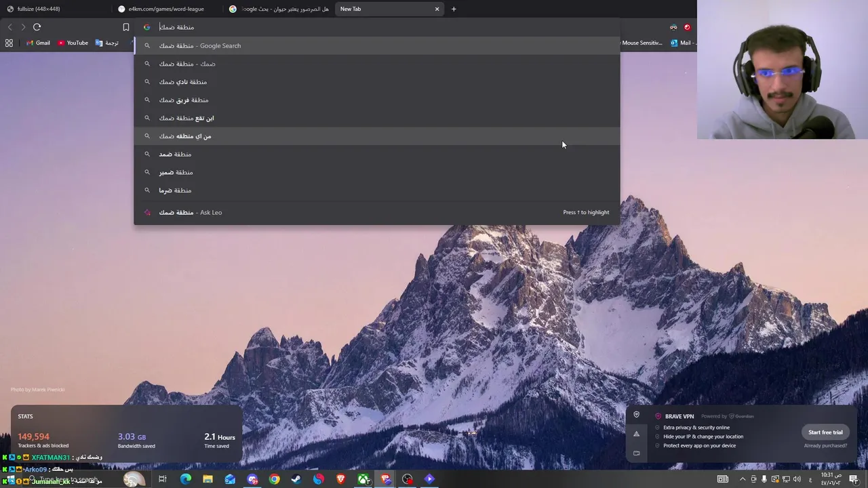This screenshot has height=488, width=868.
Task: Switch to the fullsize (448×448) tab
Action: click(54, 9)
